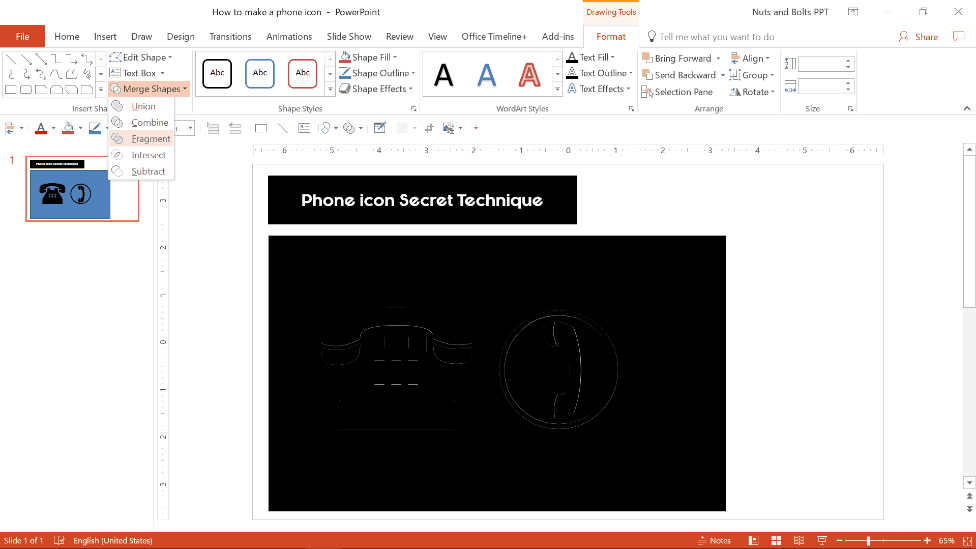
Task: Switch to Reading view
Action: 799,540
